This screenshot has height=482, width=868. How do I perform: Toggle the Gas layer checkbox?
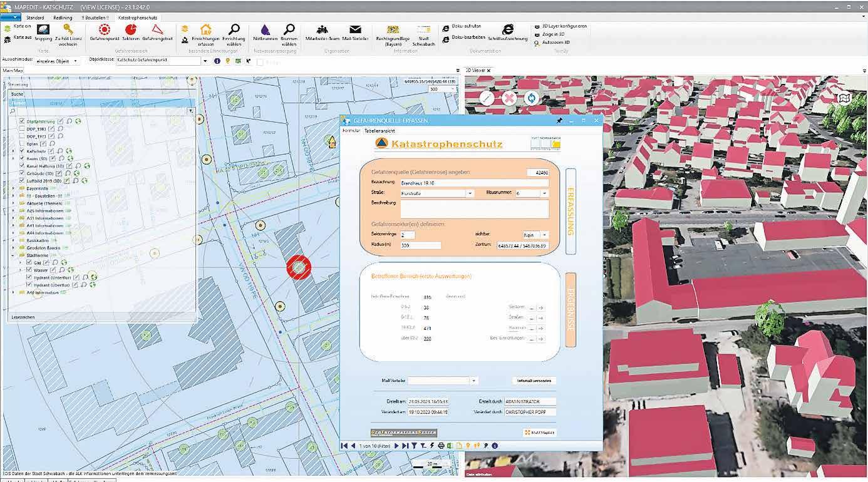coord(29,262)
